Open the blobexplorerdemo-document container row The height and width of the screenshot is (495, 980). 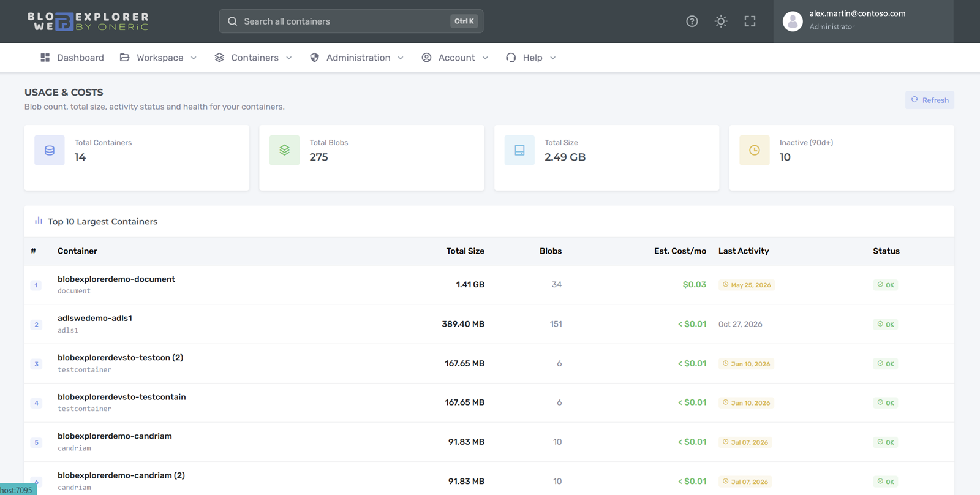click(x=489, y=285)
